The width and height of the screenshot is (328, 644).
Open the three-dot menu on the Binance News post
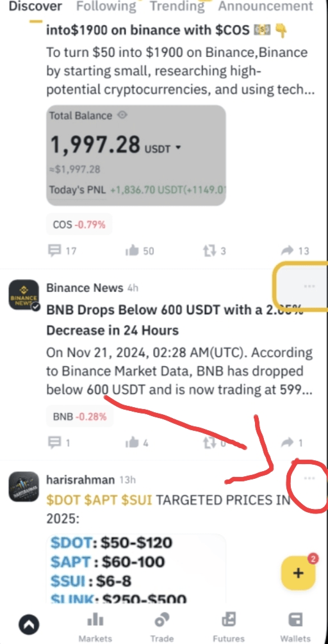[x=309, y=286]
